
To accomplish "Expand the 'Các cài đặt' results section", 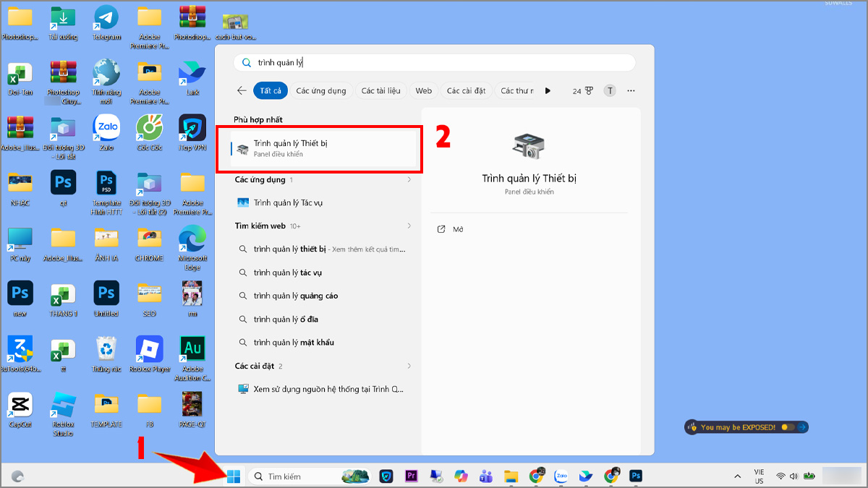I will click(x=409, y=366).
